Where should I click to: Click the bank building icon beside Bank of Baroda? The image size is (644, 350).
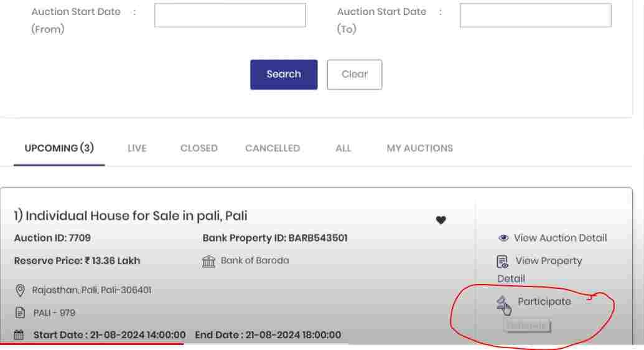pos(208,261)
